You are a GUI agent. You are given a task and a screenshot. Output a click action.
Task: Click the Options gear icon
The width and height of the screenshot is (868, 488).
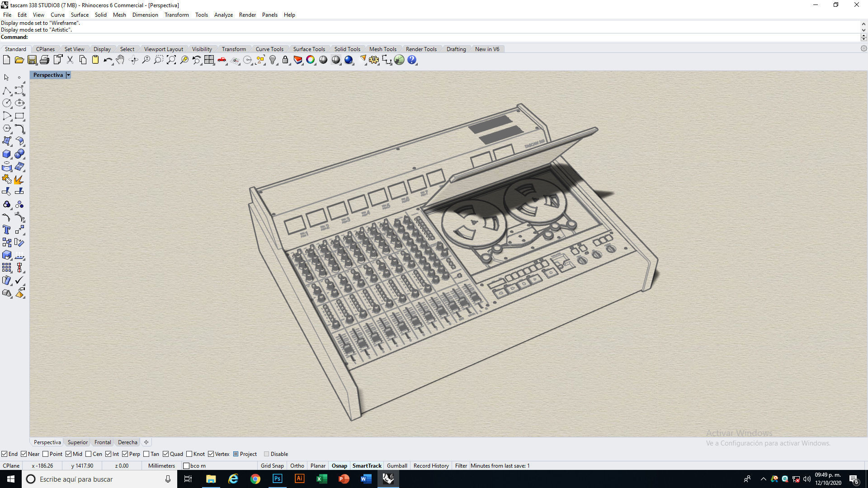click(x=374, y=60)
